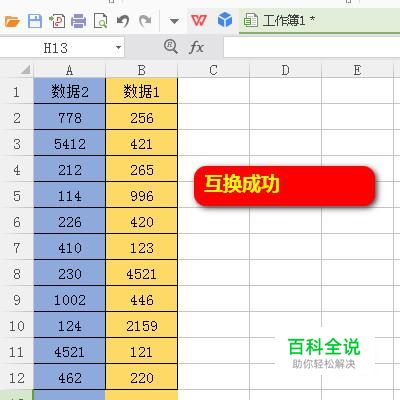The image size is (400, 400).
Task: Select the cell with value 410
Action: [x=69, y=248]
